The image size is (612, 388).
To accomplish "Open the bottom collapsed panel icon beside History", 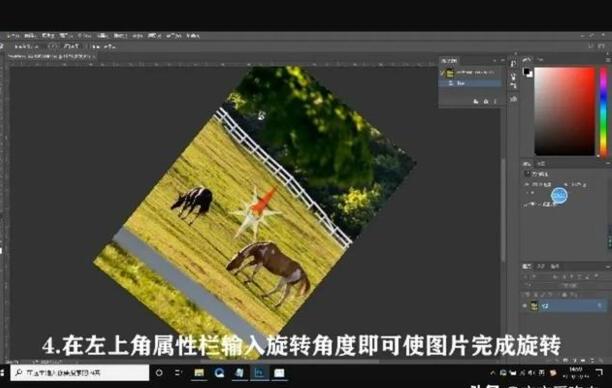I will click(x=513, y=100).
